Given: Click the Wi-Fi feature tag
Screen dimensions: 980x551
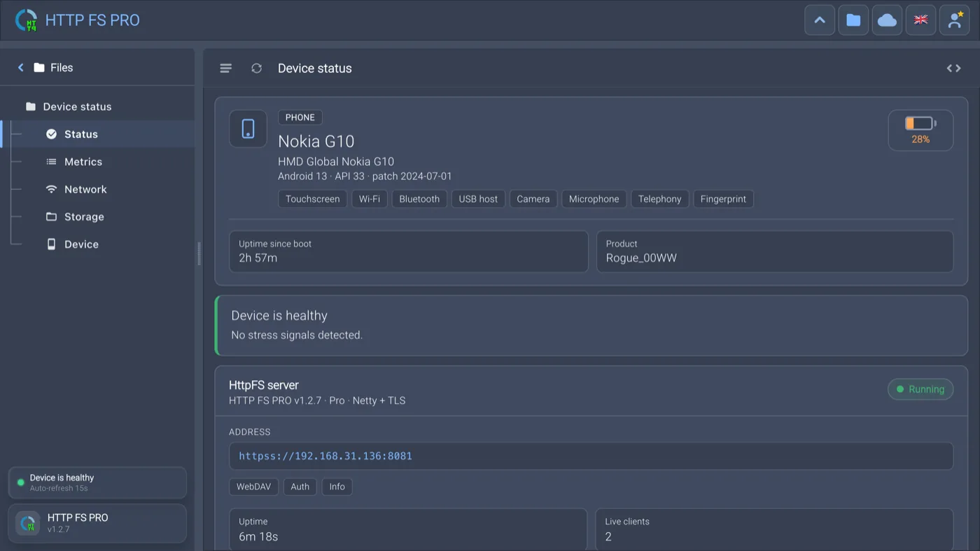Looking at the screenshot, I should coord(370,199).
